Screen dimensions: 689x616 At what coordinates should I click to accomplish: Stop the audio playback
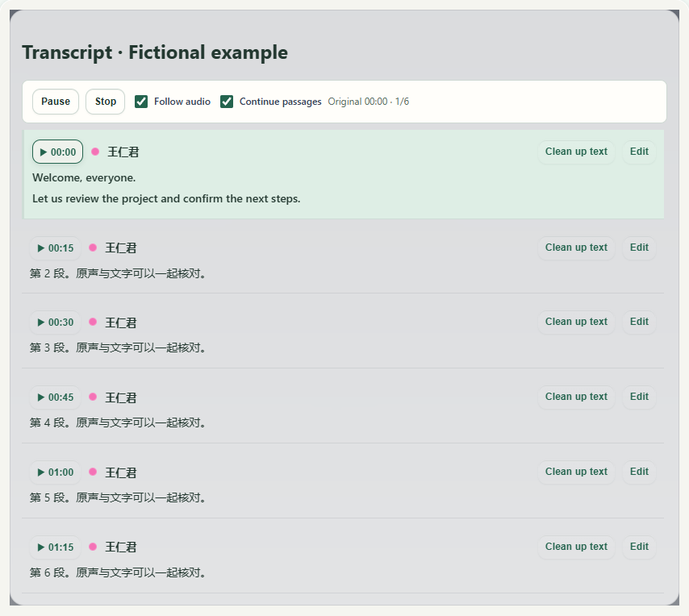pos(106,102)
